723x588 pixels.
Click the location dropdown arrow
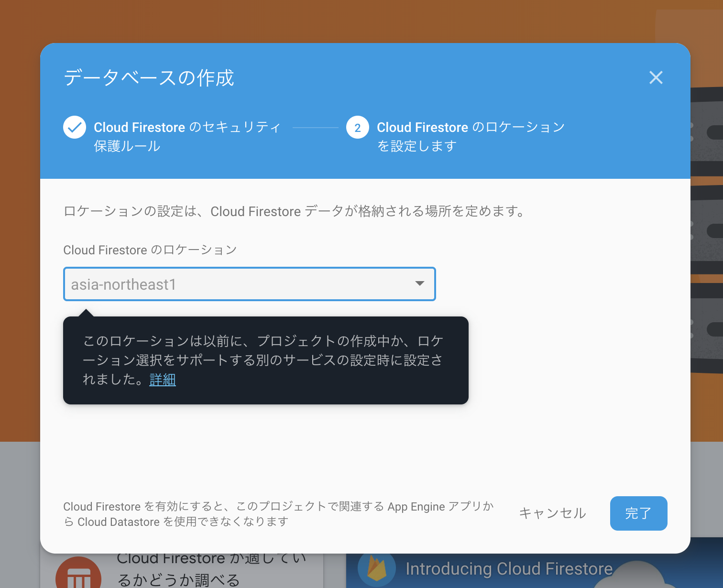(420, 283)
